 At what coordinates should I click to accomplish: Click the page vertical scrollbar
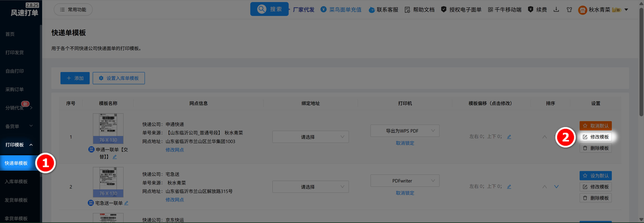641,62
